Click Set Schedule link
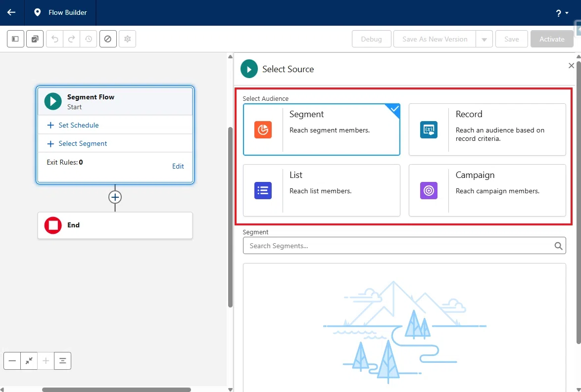The width and height of the screenshot is (581, 392). click(x=79, y=125)
